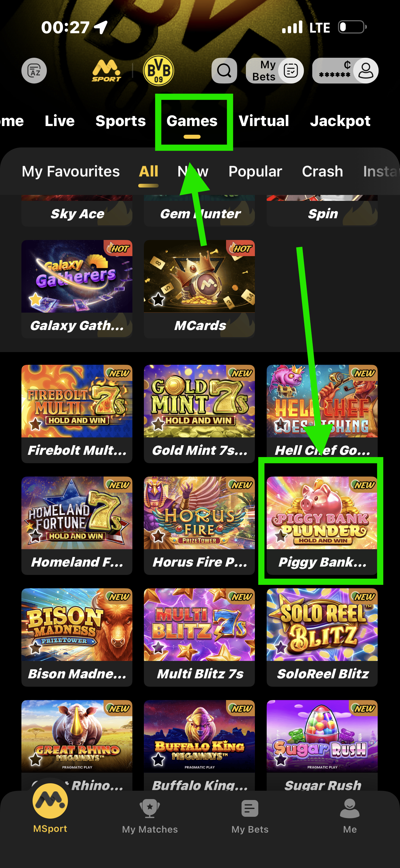Switch to the Virtual tab
Viewport: 400px width, 868px height.
click(264, 121)
